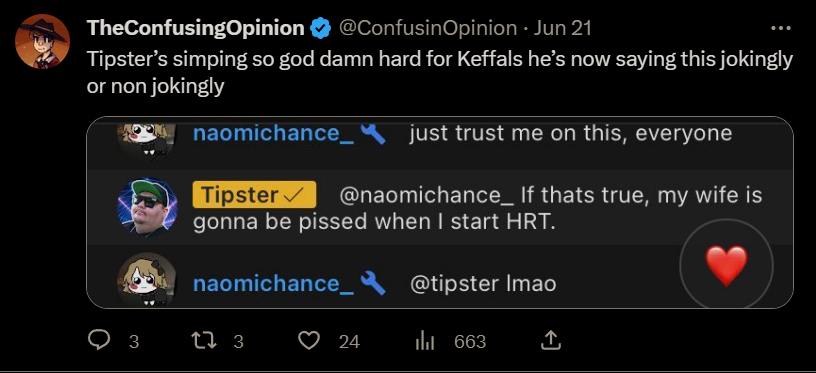This screenshot has height=373, width=816.
Task: Open TheConfusingOpinion profile avatar
Action: point(42,42)
